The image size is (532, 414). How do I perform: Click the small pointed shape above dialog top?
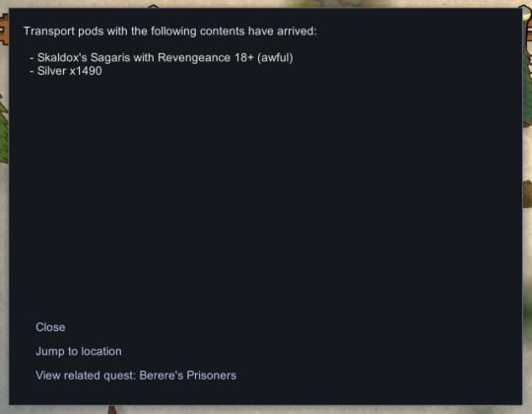coord(154,6)
